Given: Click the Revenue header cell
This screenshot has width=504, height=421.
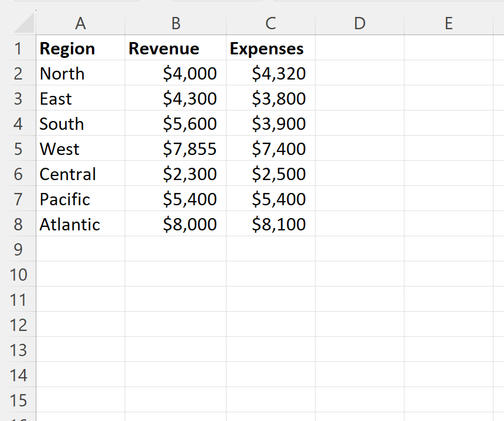Looking at the screenshot, I should 176,47.
